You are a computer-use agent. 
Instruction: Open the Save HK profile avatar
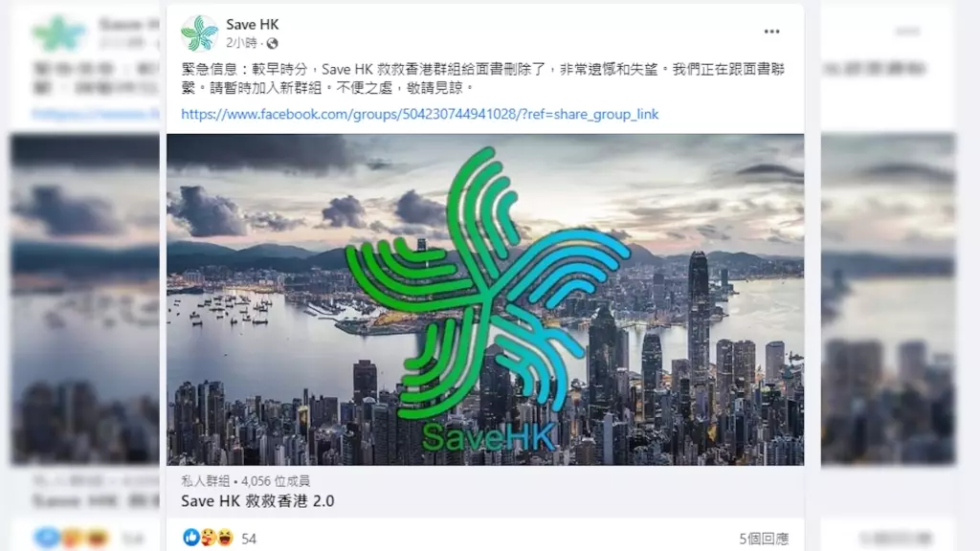click(199, 33)
